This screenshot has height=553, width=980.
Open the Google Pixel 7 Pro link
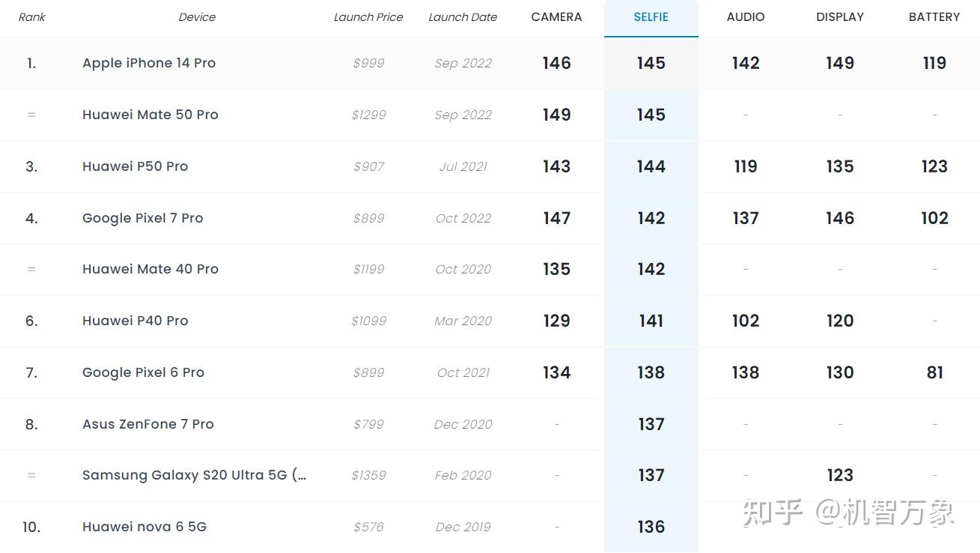point(142,218)
